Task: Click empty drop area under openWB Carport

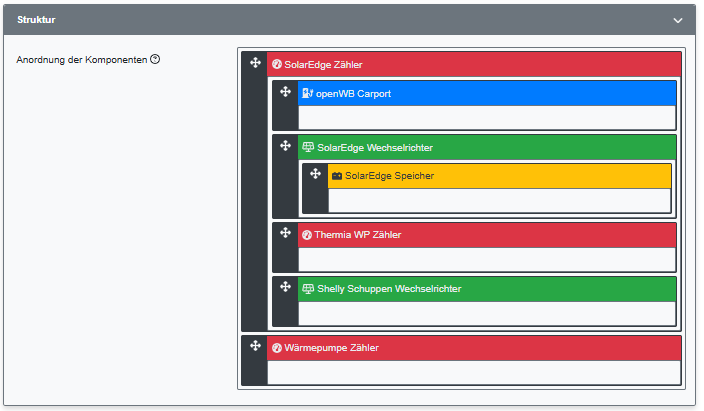Action: 487,117
